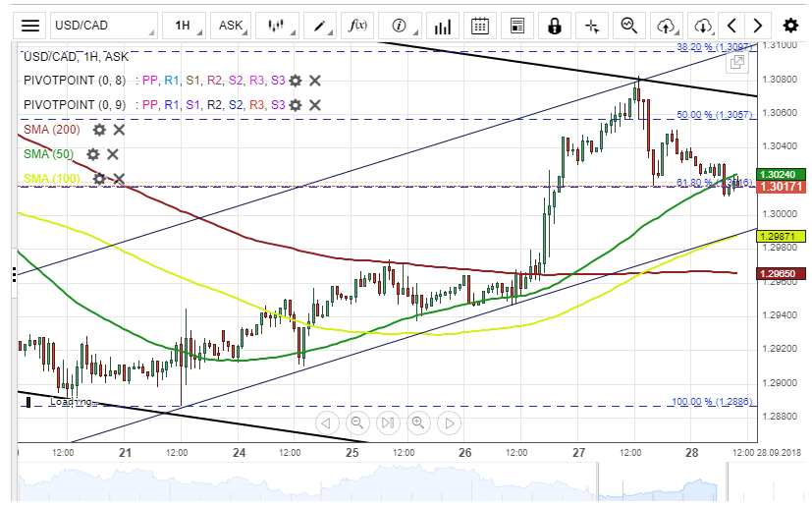Screen dimensions: 812x507
Task: Open the f(x) indicators menu
Action: pyautogui.click(x=358, y=26)
